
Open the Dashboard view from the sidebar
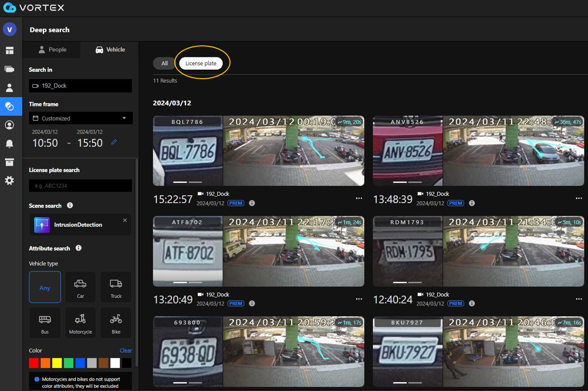click(x=9, y=50)
